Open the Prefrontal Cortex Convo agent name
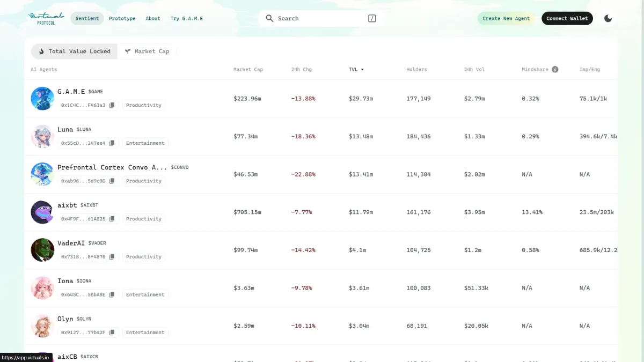Viewport: 644px width, 362px height. click(x=123, y=167)
